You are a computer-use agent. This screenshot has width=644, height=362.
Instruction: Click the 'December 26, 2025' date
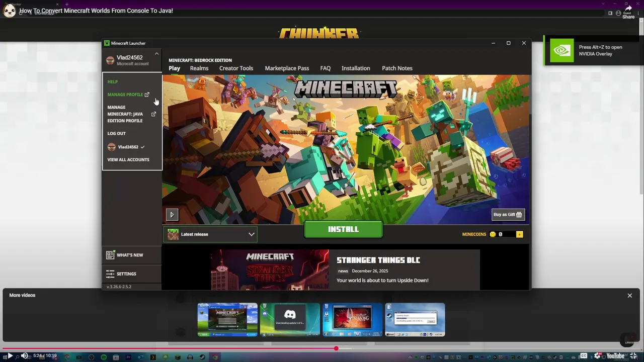370,271
